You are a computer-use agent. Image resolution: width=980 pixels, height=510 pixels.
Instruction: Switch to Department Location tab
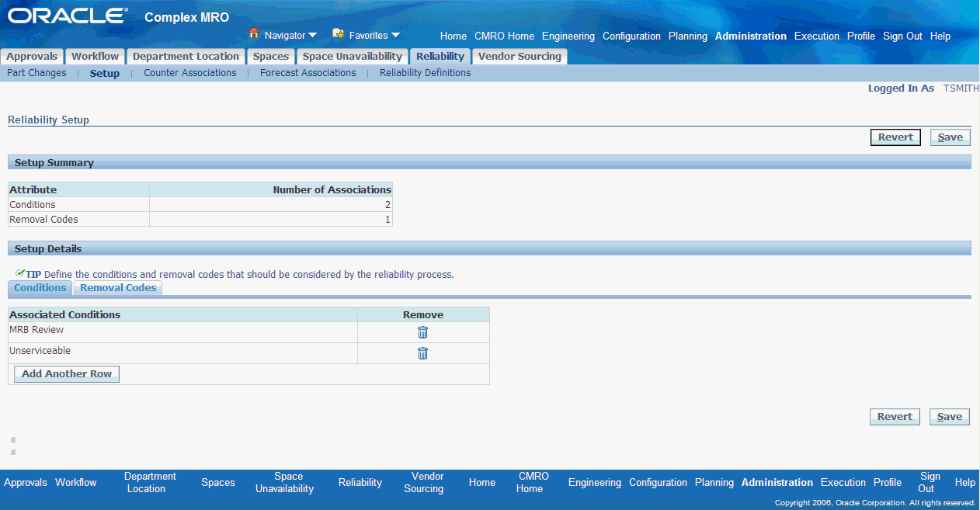pyautogui.click(x=186, y=57)
